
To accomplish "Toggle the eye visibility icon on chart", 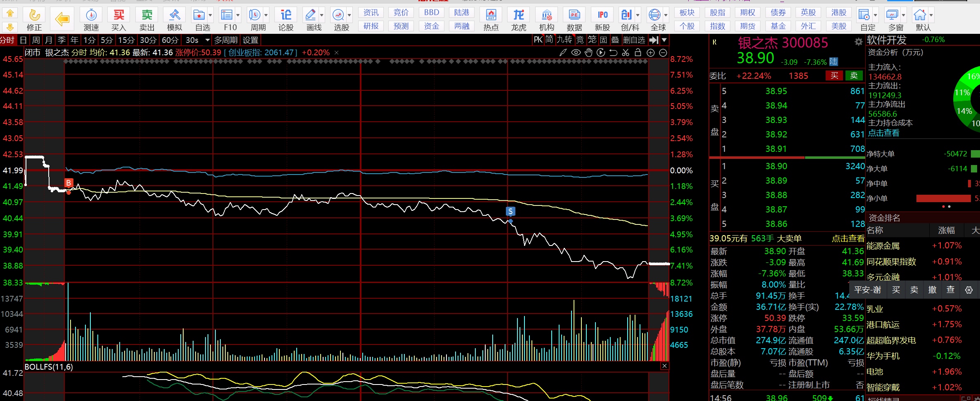I will (x=576, y=52).
